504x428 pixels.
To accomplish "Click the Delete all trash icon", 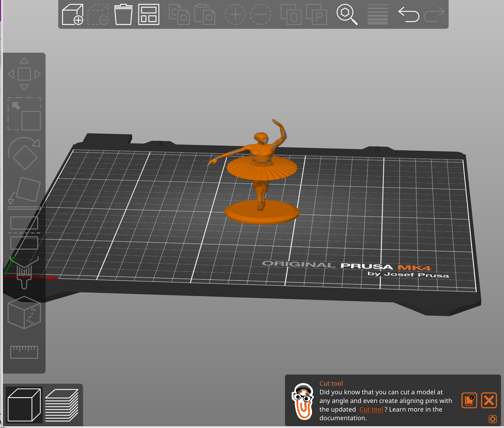I will 123,14.
